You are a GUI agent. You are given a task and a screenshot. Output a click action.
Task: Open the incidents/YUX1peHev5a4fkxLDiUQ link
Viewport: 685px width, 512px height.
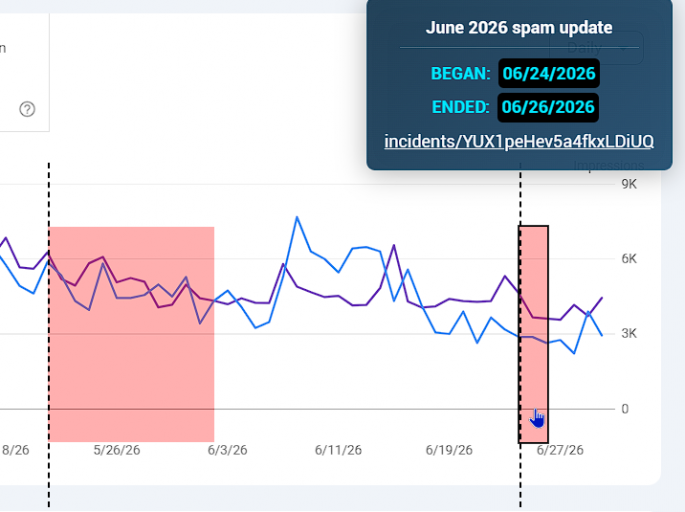pyautogui.click(x=519, y=142)
